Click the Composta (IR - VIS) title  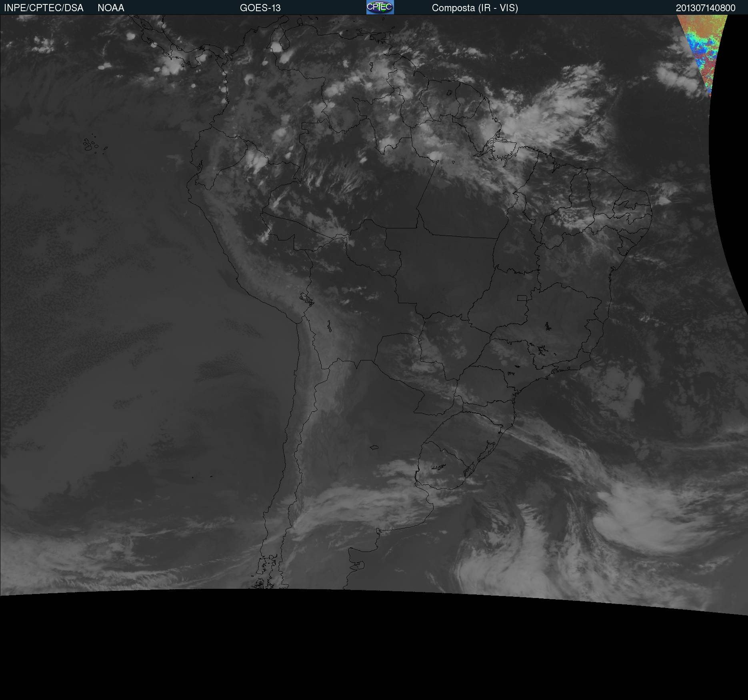click(x=475, y=8)
